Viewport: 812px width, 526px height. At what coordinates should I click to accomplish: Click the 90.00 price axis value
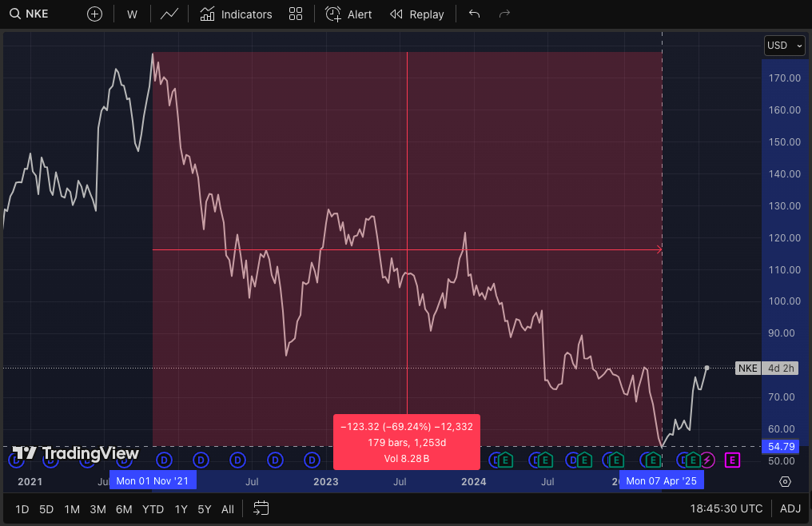point(782,333)
